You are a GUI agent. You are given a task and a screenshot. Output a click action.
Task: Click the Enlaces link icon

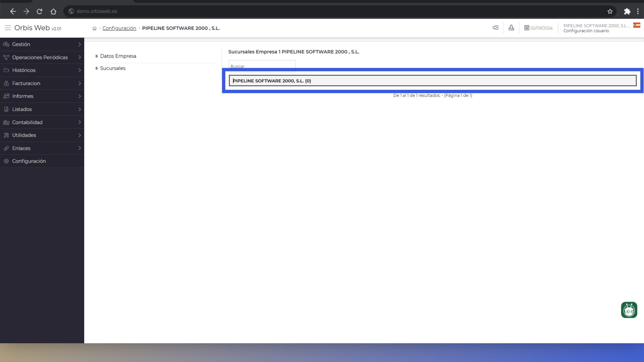6,148
